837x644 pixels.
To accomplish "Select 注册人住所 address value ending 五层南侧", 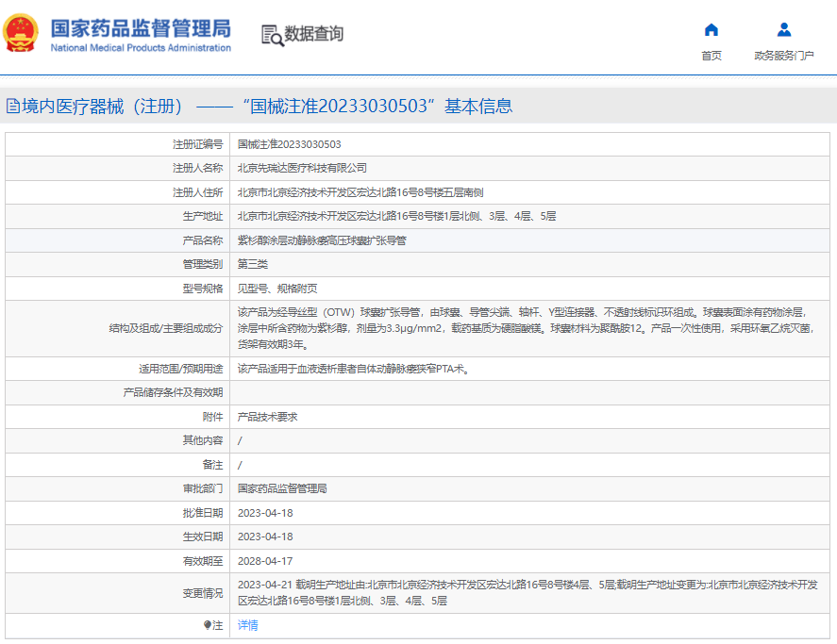I will (360, 192).
